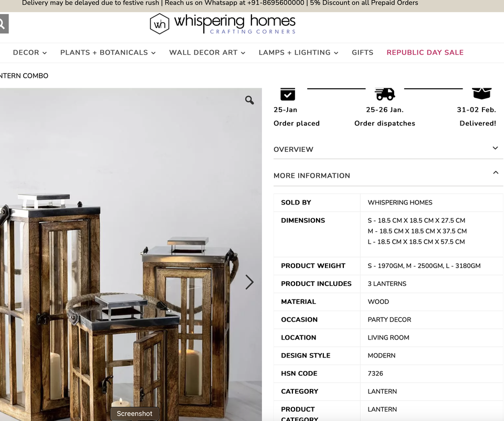Click the delivery truck dispatch icon
Screen dimensions: 504x421
click(x=385, y=94)
